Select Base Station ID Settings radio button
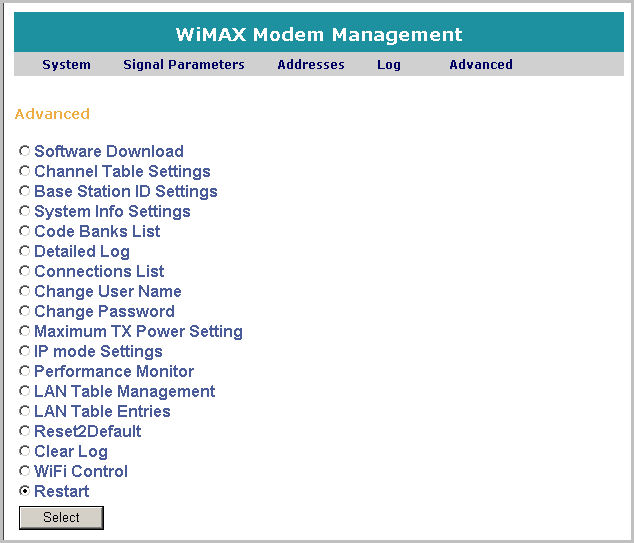Screen dimensions: 634x543 pos(25,191)
